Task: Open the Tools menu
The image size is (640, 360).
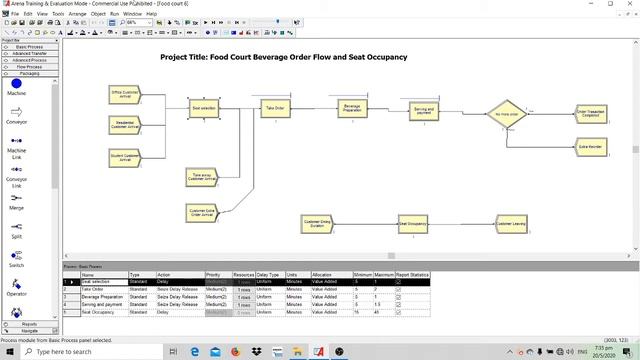Action: (x=58, y=13)
